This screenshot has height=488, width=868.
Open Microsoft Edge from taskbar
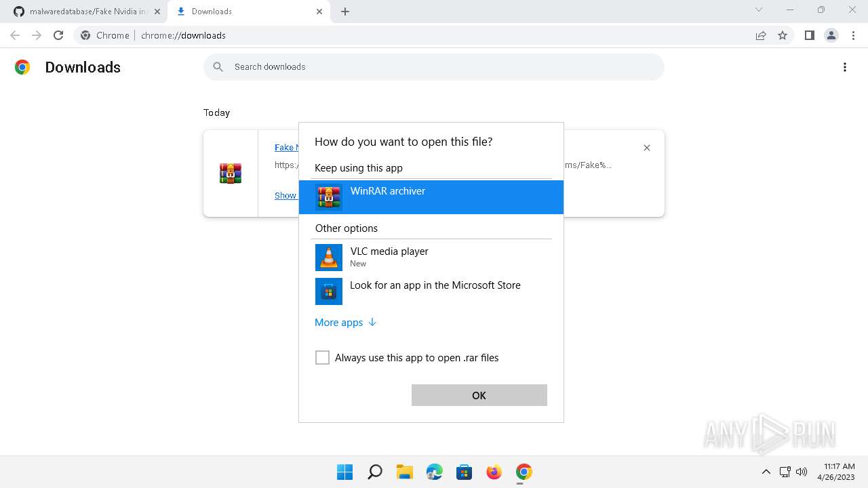(x=434, y=472)
